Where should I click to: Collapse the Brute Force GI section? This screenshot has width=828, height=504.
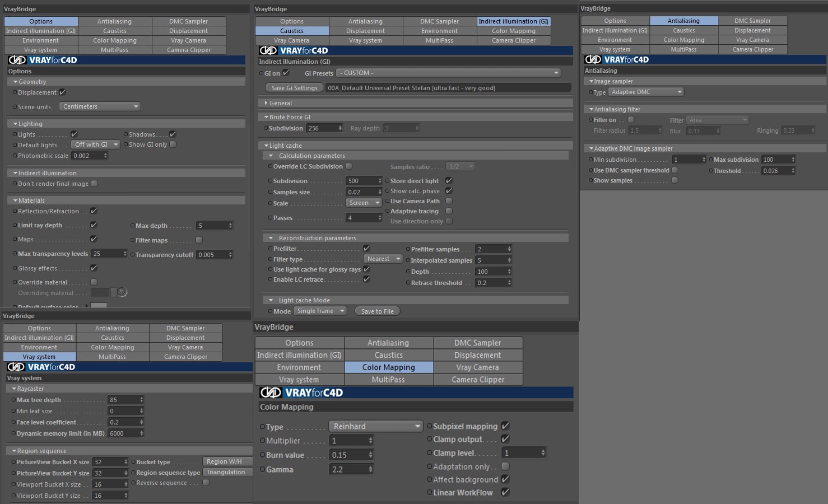(266, 117)
